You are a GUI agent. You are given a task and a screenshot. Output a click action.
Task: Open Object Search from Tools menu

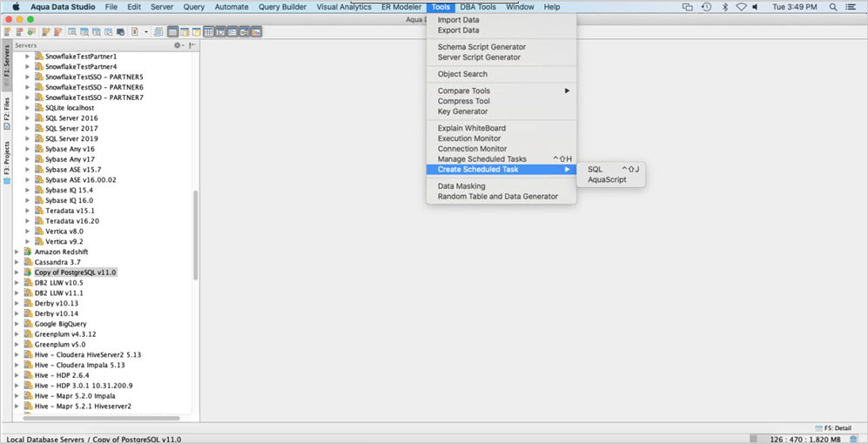pyautogui.click(x=501, y=74)
